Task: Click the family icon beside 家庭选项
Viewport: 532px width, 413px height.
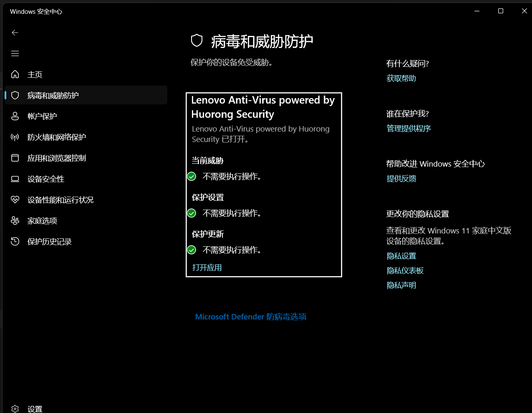Action: coord(15,220)
